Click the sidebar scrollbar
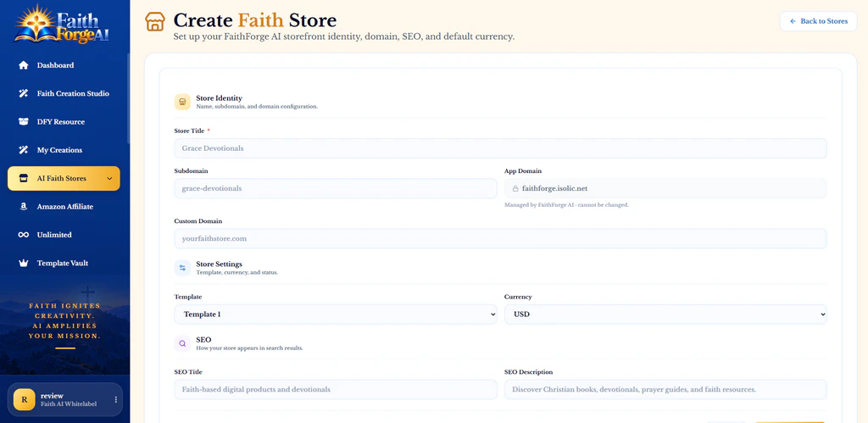Viewport: 868px width, 423px height. point(129,98)
